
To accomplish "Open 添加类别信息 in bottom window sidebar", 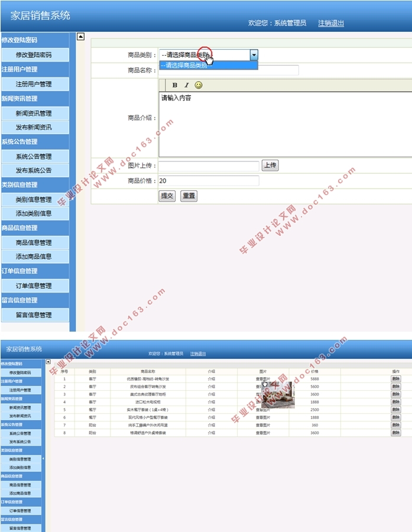I will 21,468.
